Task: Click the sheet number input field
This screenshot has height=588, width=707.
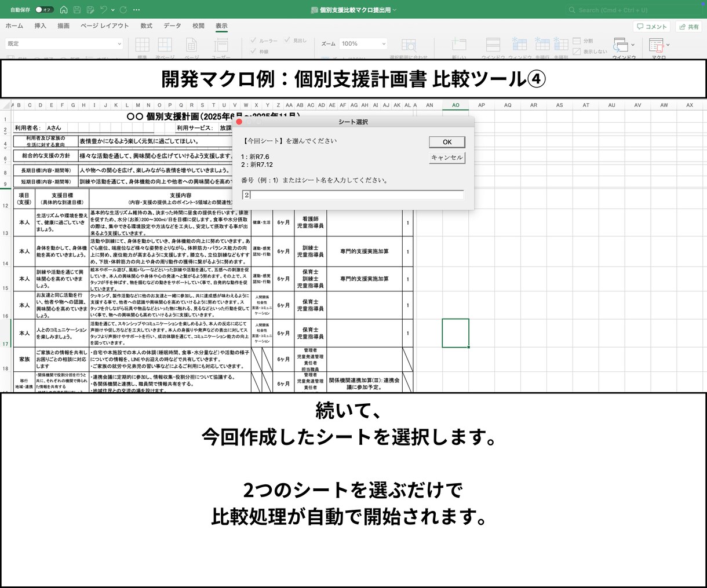Action: click(x=353, y=195)
